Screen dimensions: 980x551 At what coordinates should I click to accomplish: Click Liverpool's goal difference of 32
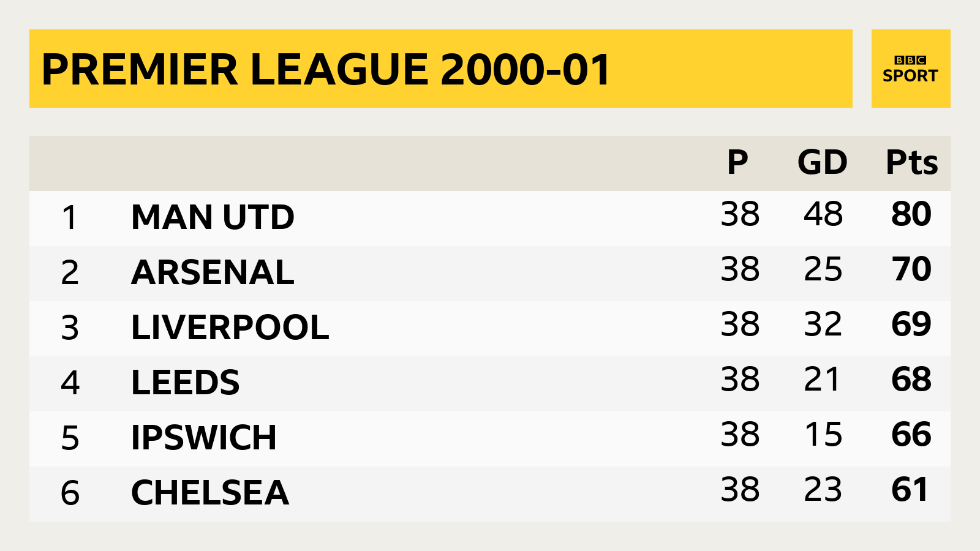[x=823, y=324]
